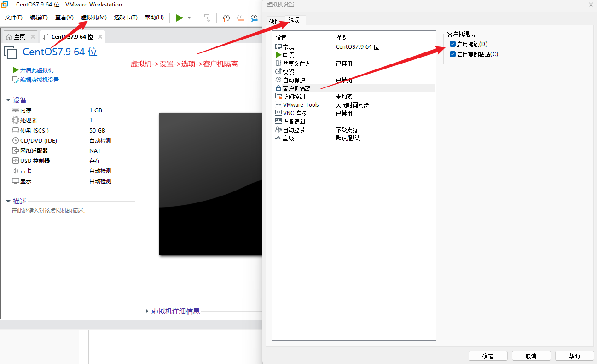
Task: Click the NAT value for 网络适配器
Action: [95, 151]
